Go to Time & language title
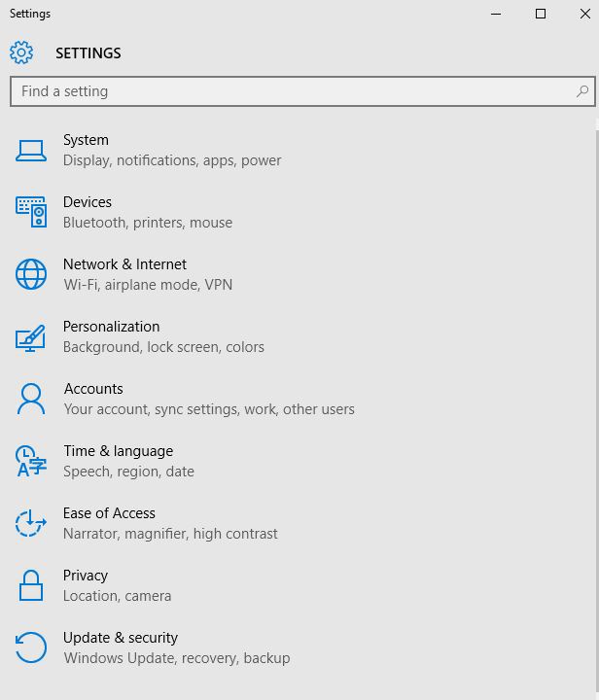599x700 pixels. tap(119, 451)
